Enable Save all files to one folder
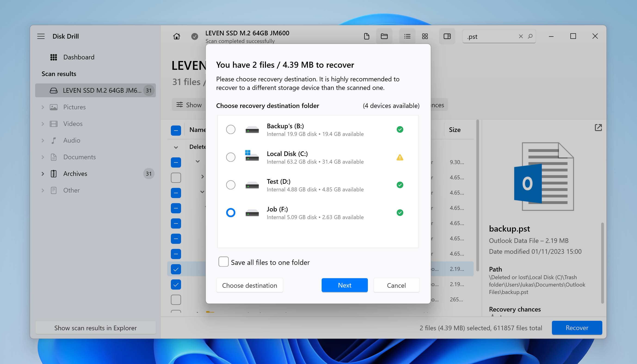 click(223, 262)
